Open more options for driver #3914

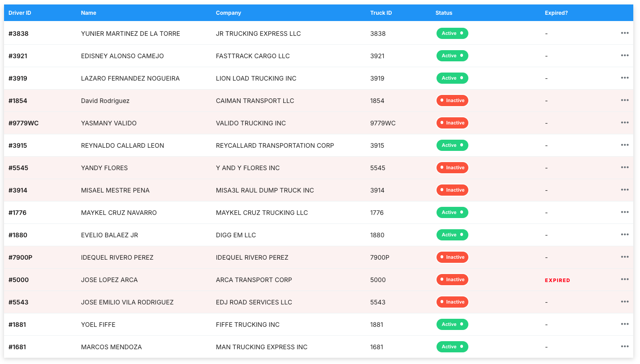(625, 190)
